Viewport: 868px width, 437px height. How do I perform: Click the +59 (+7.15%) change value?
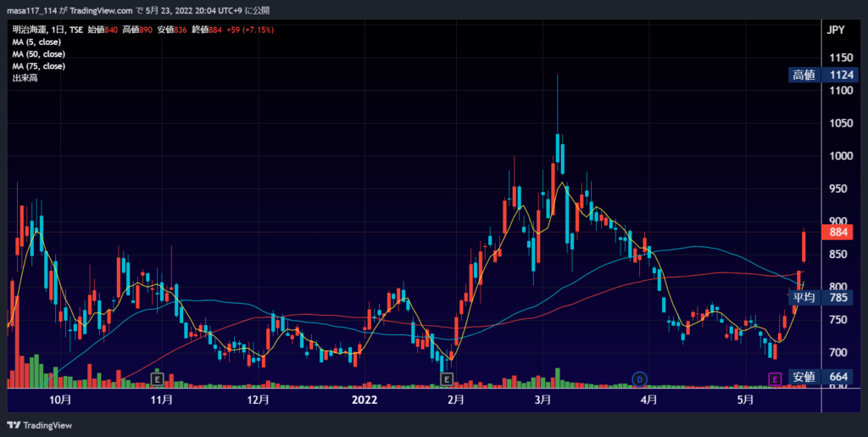250,30
